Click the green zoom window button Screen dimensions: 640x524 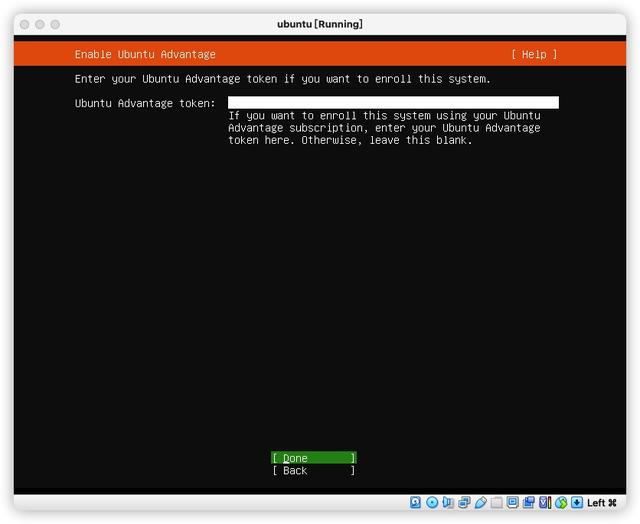(55, 24)
